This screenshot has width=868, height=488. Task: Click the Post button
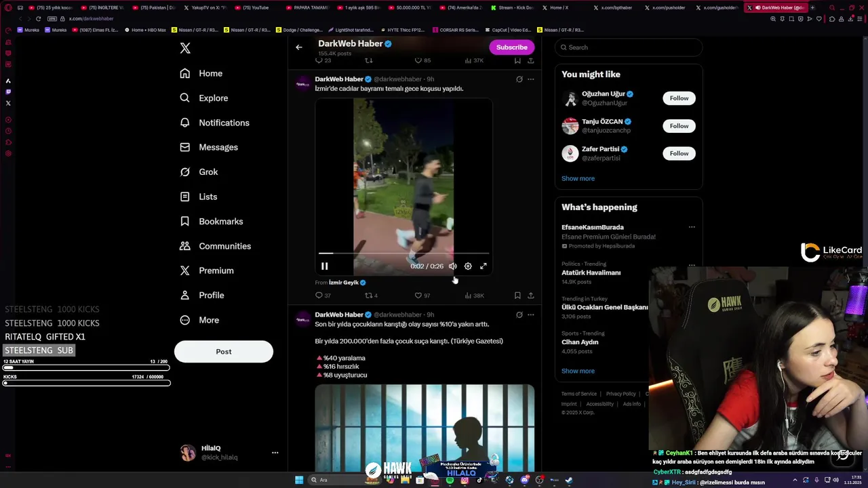tap(224, 352)
